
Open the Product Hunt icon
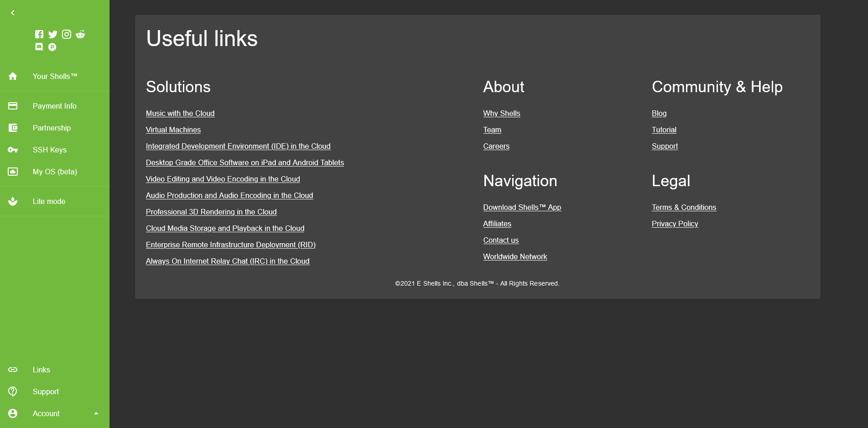coord(52,47)
